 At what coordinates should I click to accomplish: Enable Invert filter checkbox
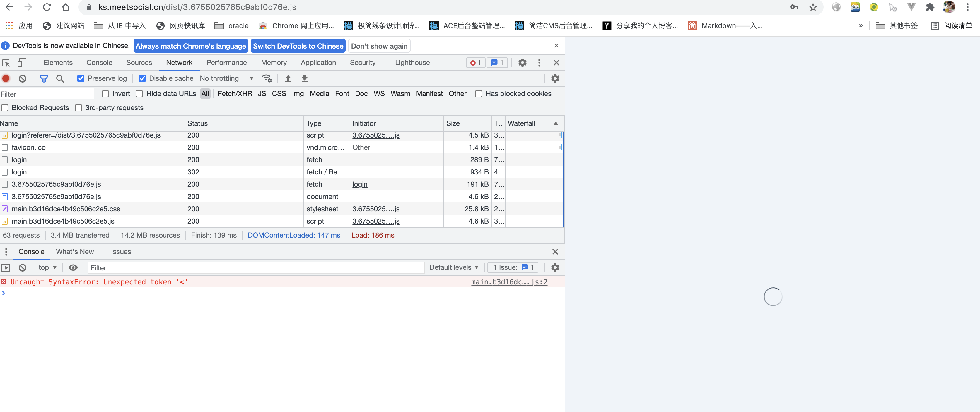(106, 94)
